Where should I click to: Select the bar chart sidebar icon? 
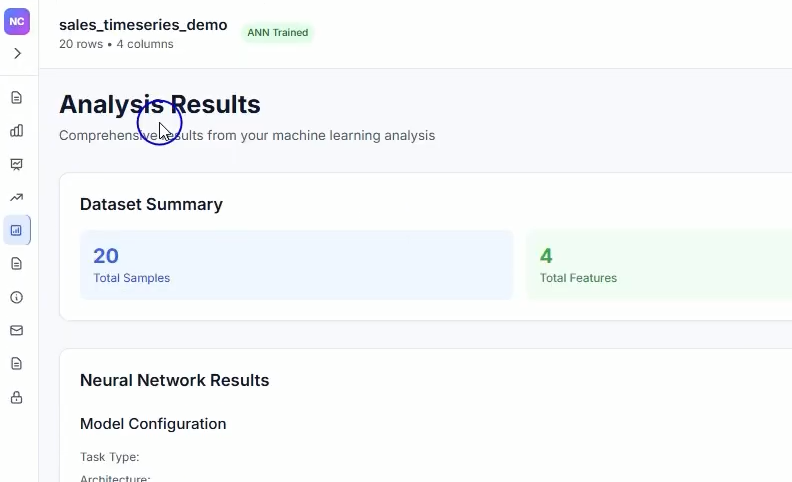[x=16, y=130]
